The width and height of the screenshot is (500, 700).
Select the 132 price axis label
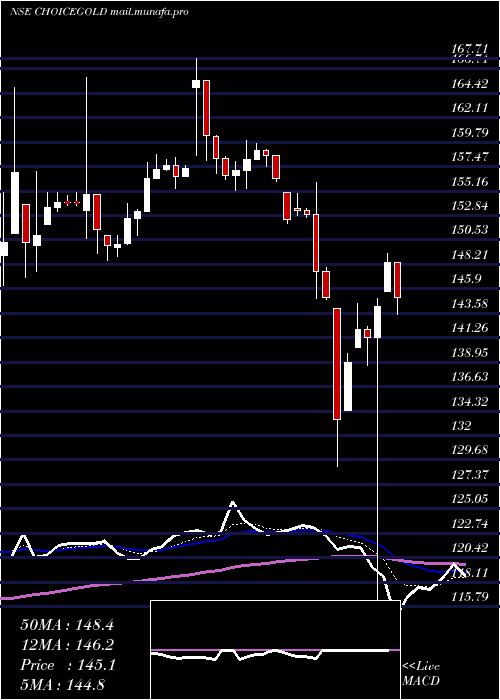(x=462, y=425)
